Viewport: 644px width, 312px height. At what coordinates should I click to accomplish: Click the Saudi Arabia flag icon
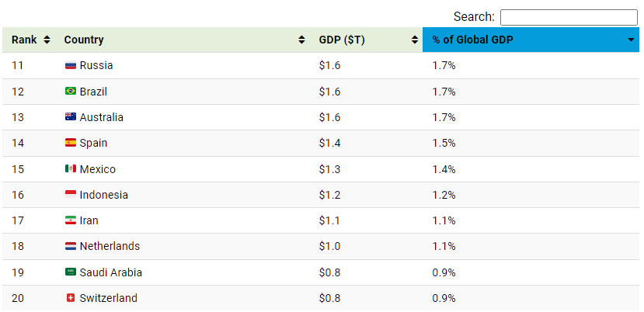pyautogui.click(x=70, y=272)
